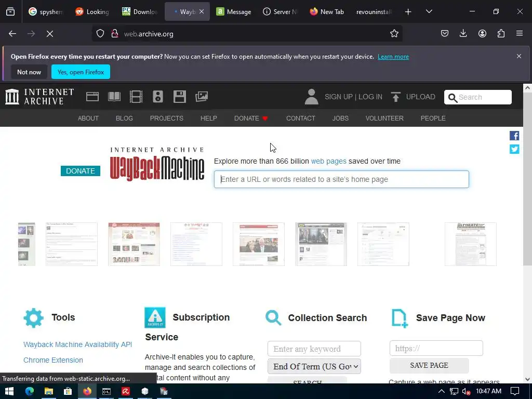The width and height of the screenshot is (532, 399).
Task: Switch to the Server Not Found tab
Action: pos(280,11)
